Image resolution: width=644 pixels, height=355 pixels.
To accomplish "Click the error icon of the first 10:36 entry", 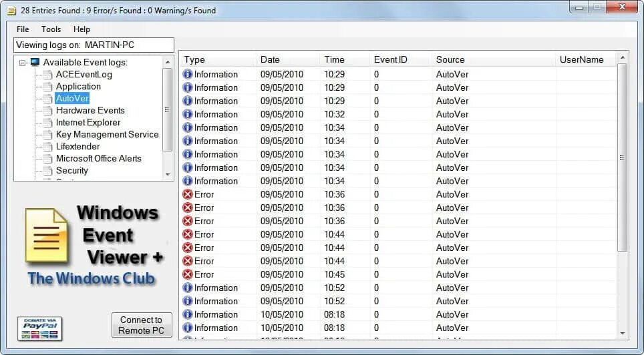I will [x=188, y=194].
